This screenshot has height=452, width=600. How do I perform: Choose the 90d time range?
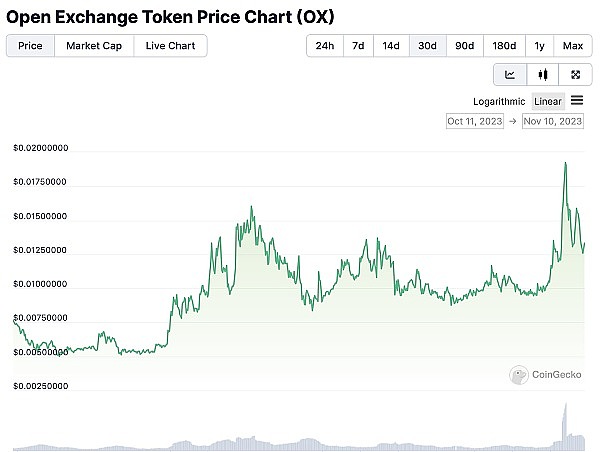464,46
